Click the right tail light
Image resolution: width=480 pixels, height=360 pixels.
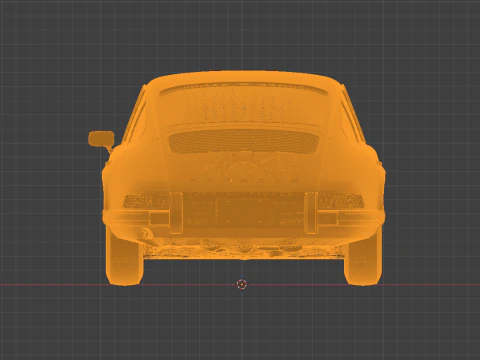[341, 201]
